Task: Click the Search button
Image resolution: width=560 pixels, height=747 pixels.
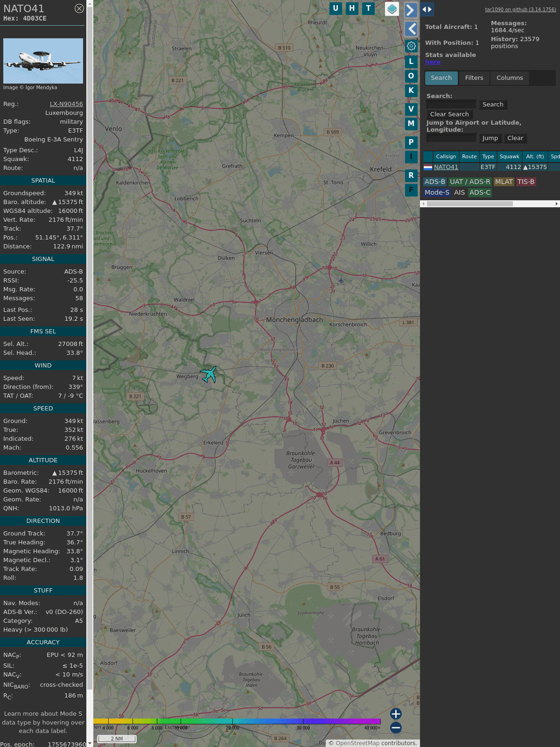Action: (x=493, y=105)
